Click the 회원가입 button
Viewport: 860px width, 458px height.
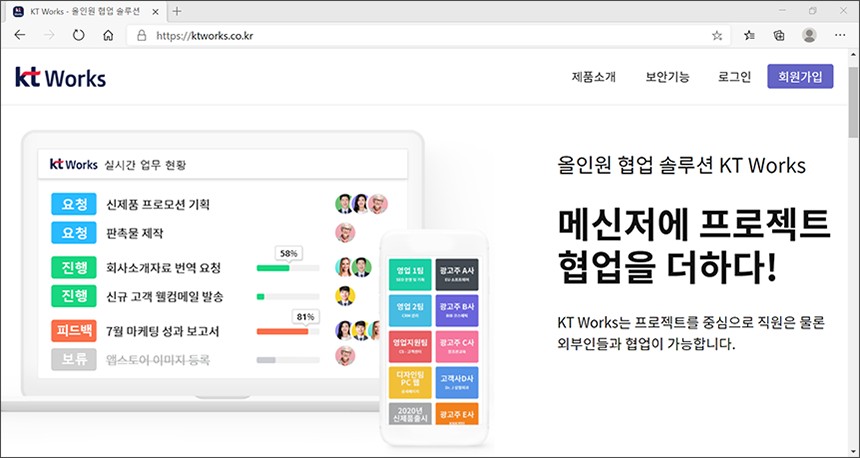click(800, 76)
